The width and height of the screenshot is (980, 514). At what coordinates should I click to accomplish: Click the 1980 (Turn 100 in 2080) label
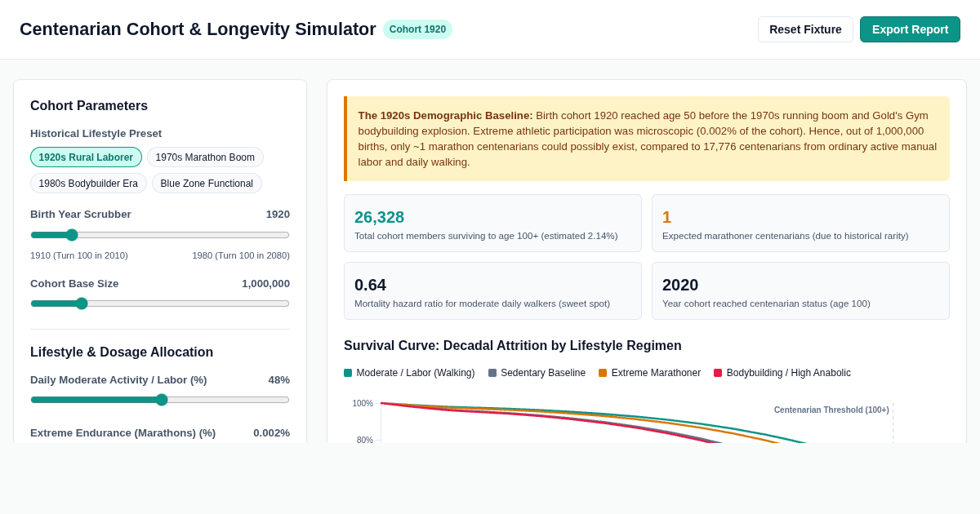pyautogui.click(x=241, y=255)
